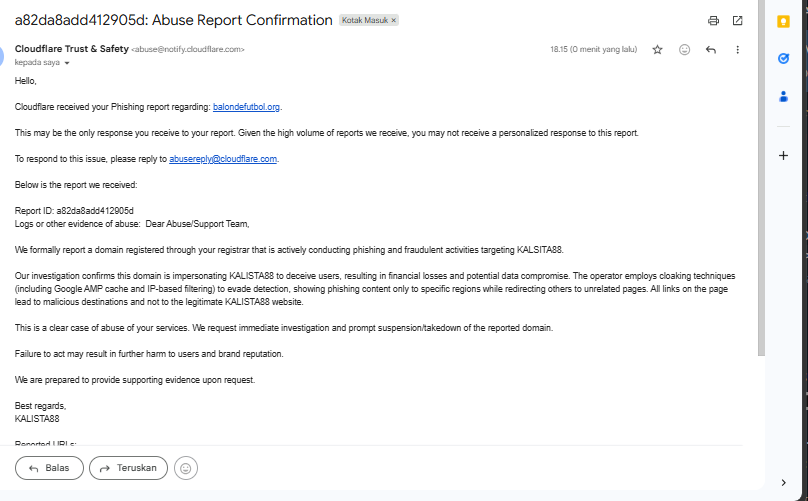Click 'Below is the report we received:' text
Screen dimensions: 808x501
[76, 185]
